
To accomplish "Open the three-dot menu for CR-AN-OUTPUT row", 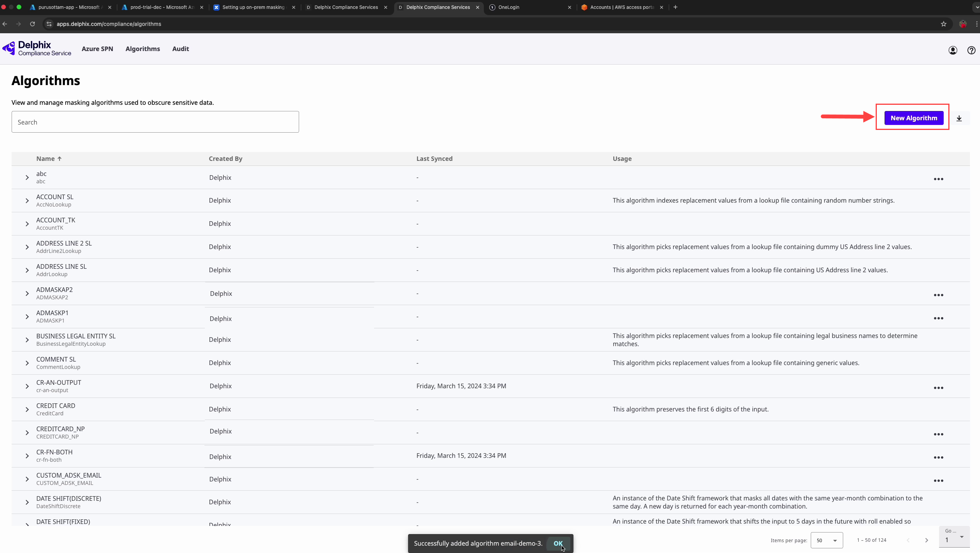I will [939, 388].
